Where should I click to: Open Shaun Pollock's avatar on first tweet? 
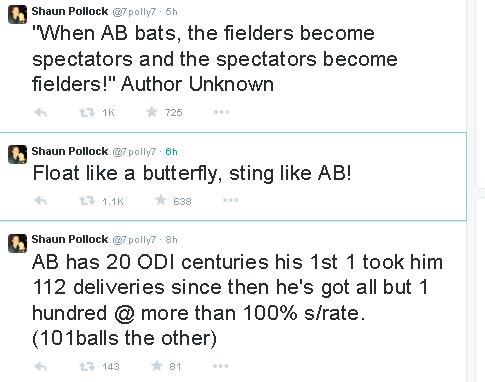point(17,15)
